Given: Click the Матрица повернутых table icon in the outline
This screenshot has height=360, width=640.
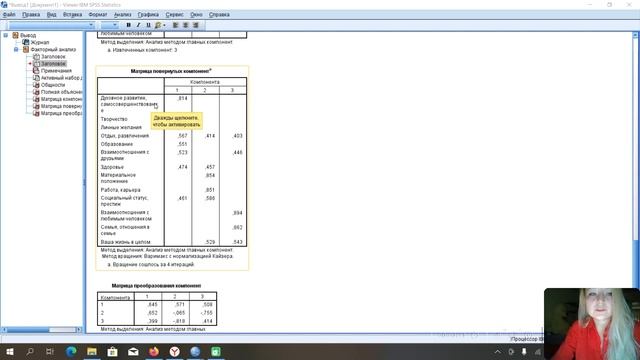Looking at the screenshot, I should pyautogui.click(x=36, y=106).
